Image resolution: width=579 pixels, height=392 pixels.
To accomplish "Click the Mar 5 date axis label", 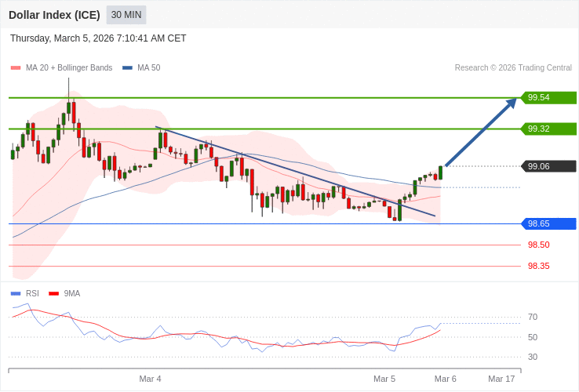I will coord(384,379).
